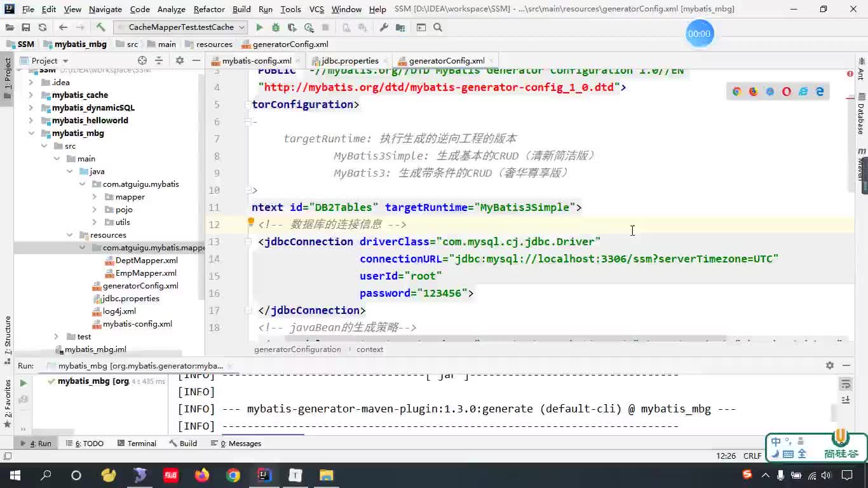Viewport: 868px width, 488px height.
Task: Open Chrome from the Windows taskbar
Action: click(233, 475)
